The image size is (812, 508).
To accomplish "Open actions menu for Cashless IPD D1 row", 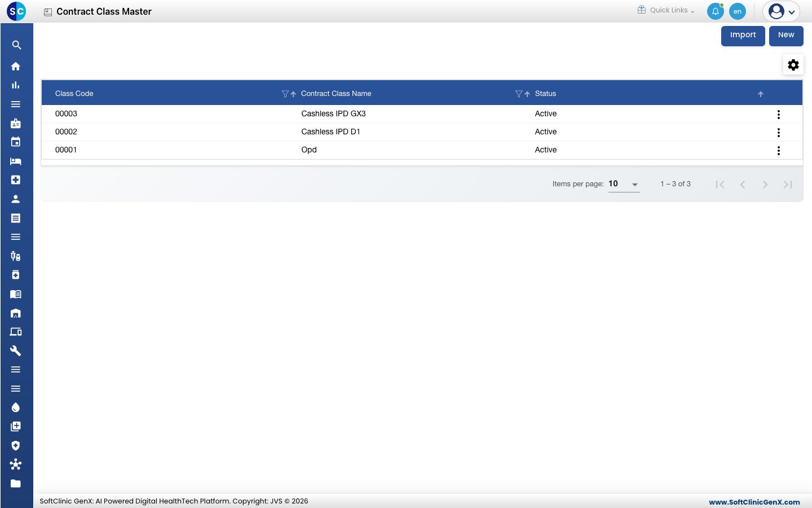I will (x=779, y=133).
